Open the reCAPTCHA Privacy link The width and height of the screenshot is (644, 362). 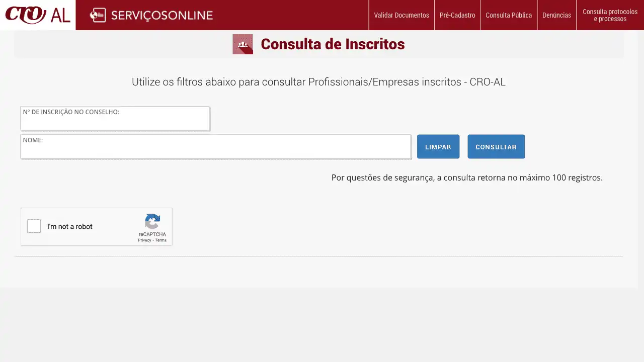point(144,240)
